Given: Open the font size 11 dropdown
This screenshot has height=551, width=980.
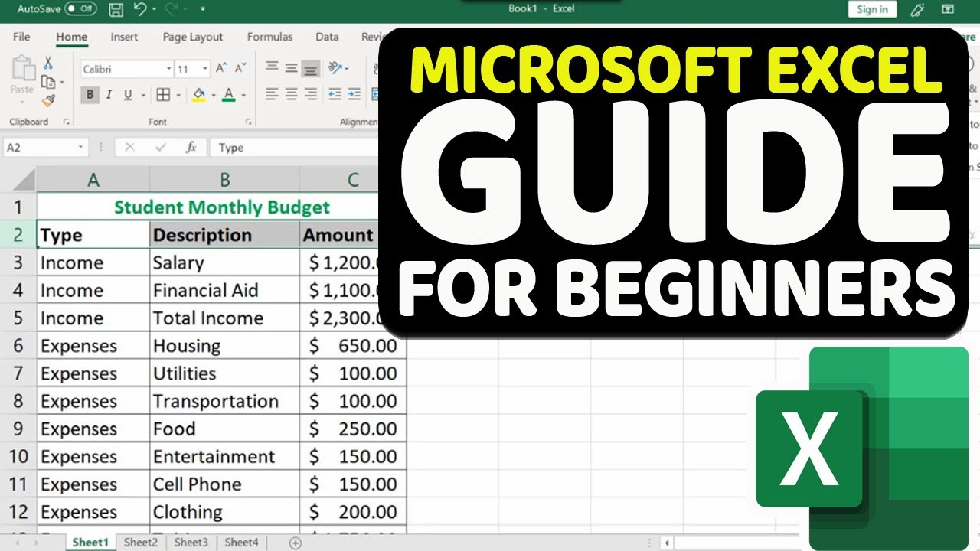Looking at the screenshot, I should click(205, 69).
